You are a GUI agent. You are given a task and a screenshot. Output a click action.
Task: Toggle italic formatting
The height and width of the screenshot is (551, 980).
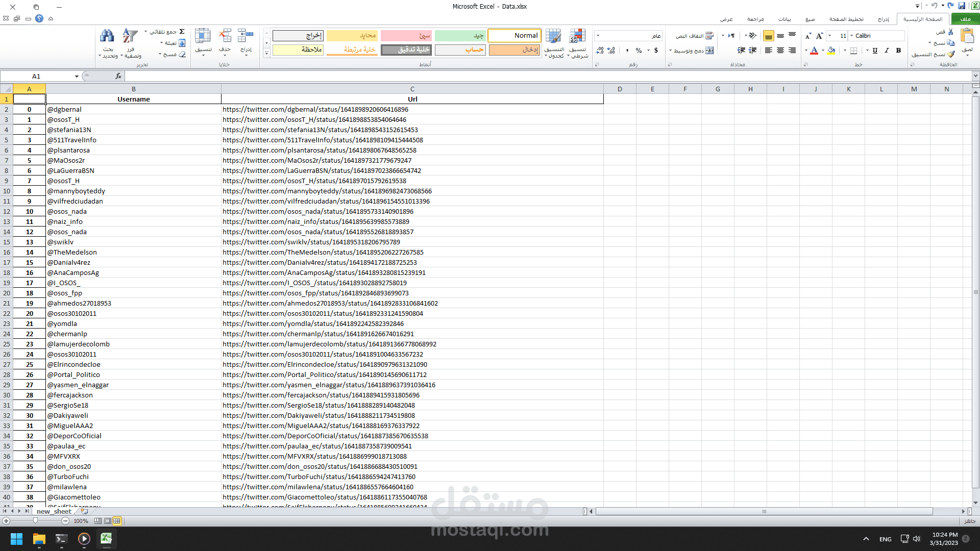887,51
